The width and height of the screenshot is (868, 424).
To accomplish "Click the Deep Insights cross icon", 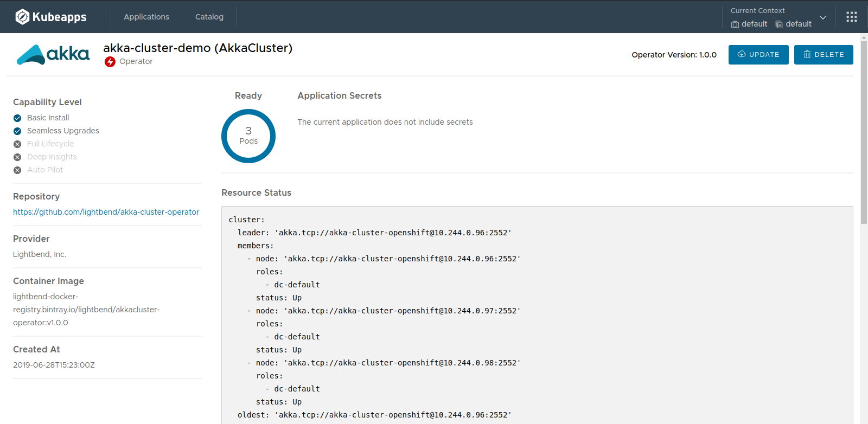I will click(17, 157).
